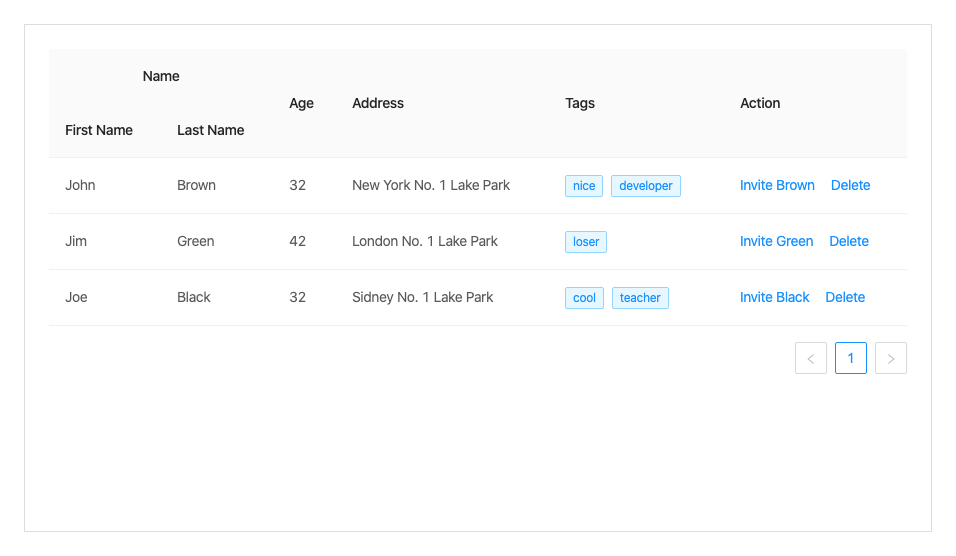956x556 pixels.
Task: Delete the John Brown row
Action: pos(850,185)
